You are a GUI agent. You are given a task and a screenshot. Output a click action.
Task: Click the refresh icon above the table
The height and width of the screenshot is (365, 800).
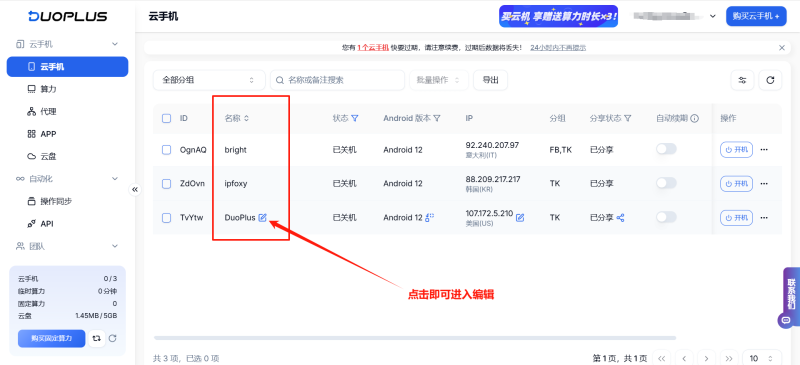pos(770,80)
